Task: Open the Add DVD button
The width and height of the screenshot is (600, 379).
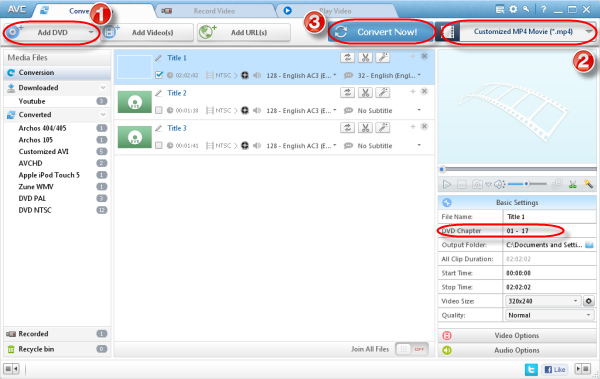Action: coord(51,33)
